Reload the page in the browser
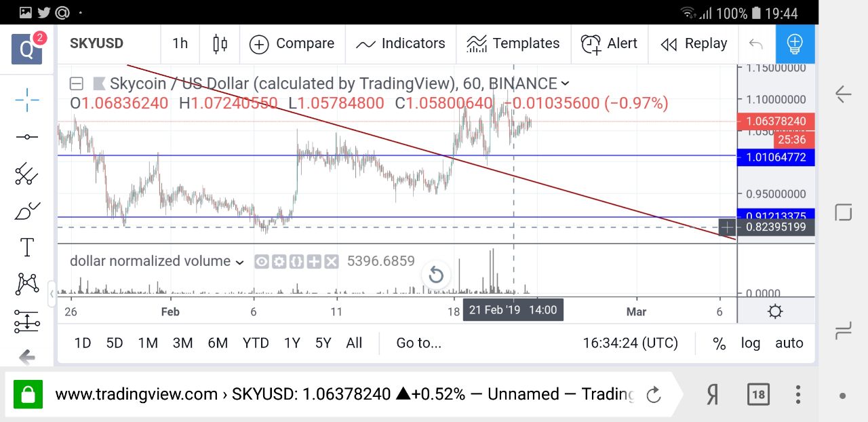This screenshot has height=422, width=868. (653, 394)
